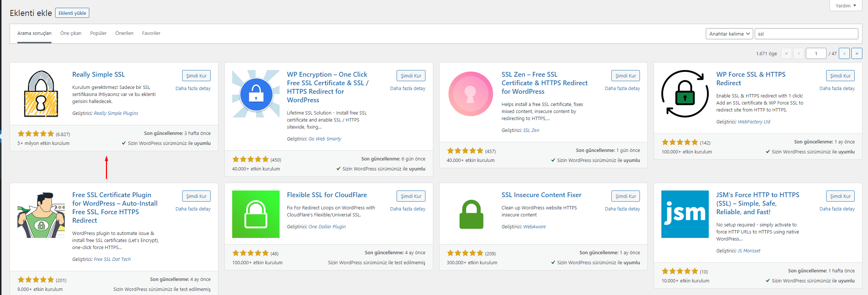Click the plugin search field containing ssl
Image resolution: width=868 pixels, height=295 pixels.
806,34
